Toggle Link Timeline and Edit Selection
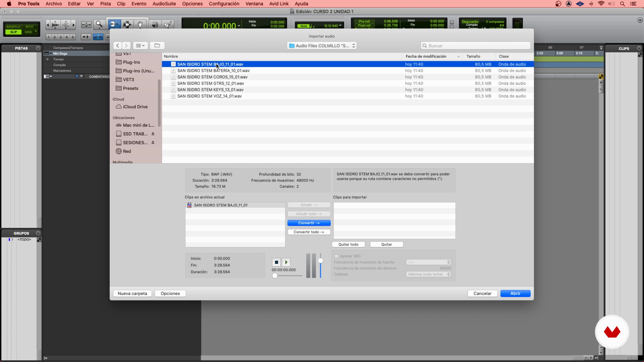The width and height of the screenshot is (644, 362). tap(98, 37)
